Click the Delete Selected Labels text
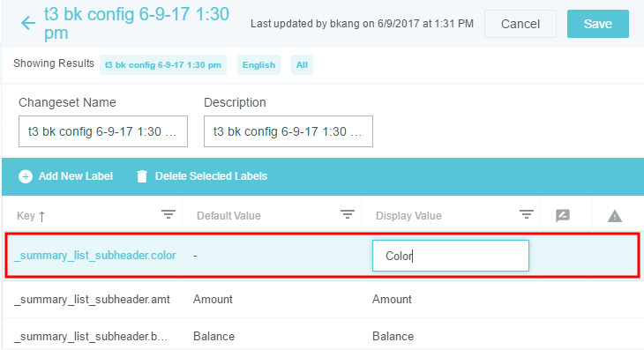Viewport: 644px width, 350px height. point(211,176)
